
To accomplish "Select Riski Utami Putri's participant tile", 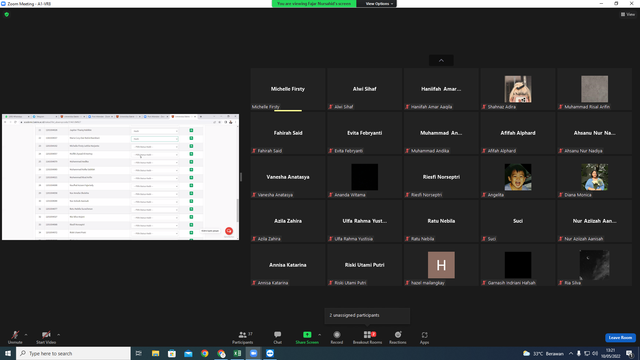I will coord(364,265).
